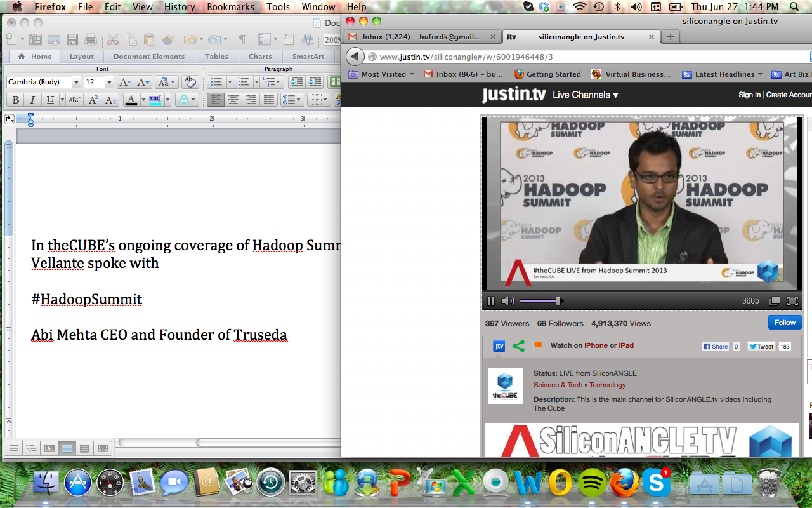Image resolution: width=812 pixels, height=508 pixels.
Task: Click the Print icon in Word's toolbar
Action: (91, 39)
